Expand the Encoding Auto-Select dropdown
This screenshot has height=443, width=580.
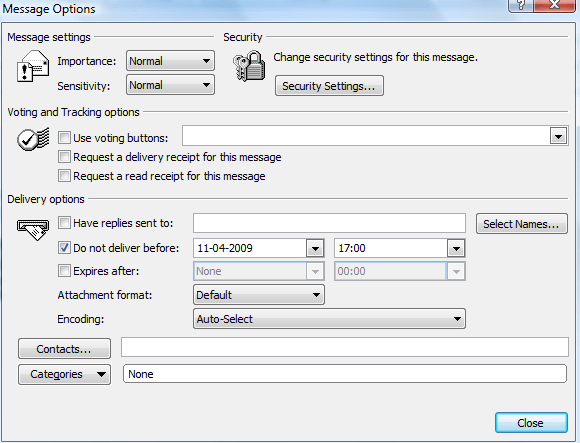point(329,319)
